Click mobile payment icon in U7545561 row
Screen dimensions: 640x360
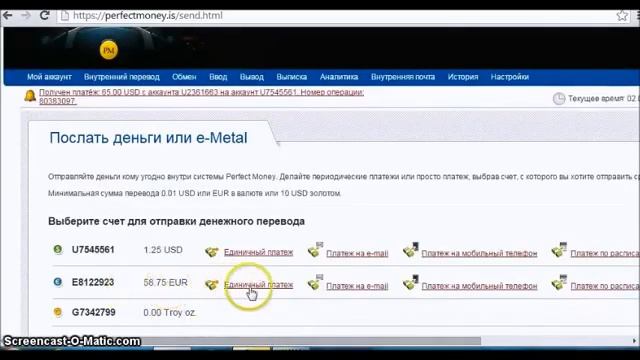coord(411,250)
